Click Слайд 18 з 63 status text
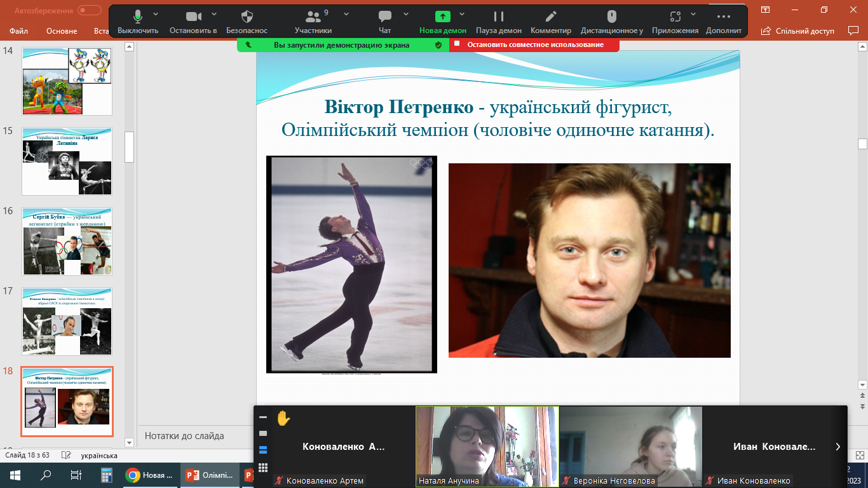This screenshot has width=868, height=488. click(x=27, y=456)
